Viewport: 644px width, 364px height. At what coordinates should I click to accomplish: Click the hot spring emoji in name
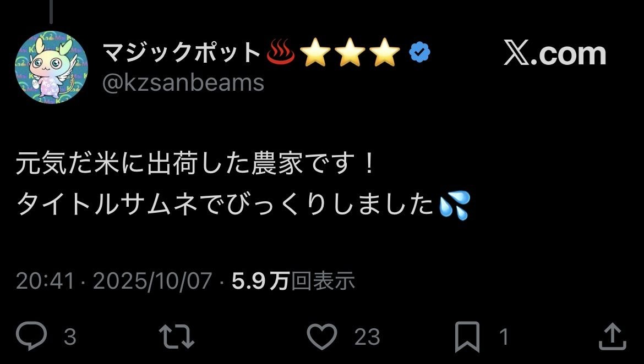click(x=281, y=53)
